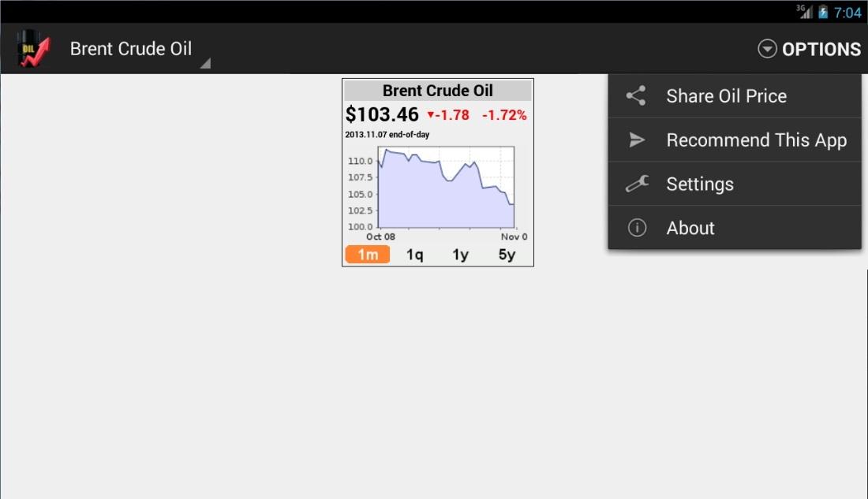Select the 1m chart range

[368, 255]
